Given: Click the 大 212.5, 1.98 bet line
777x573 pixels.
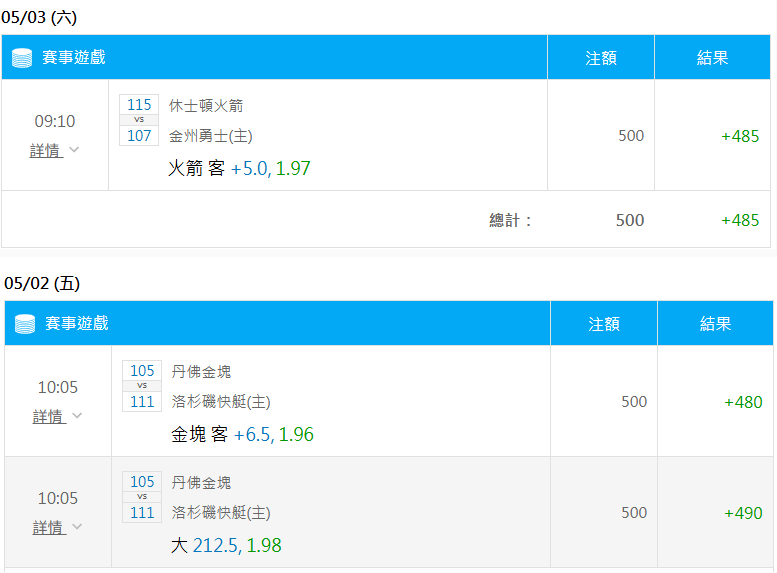Looking at the screenshot, I should pos(226,545).
